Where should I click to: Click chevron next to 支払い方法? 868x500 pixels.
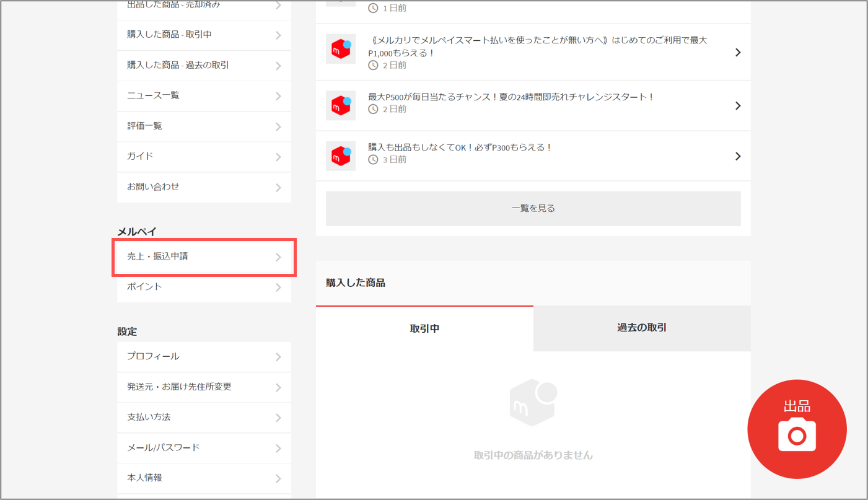278,418
